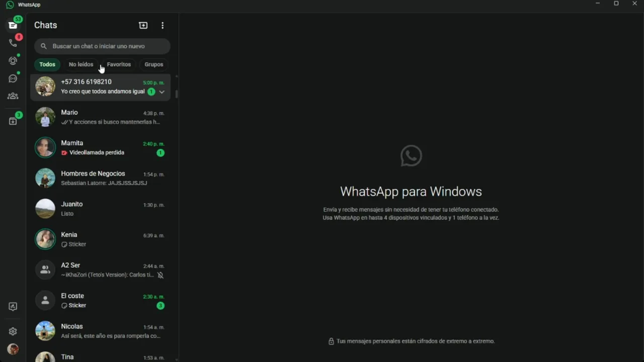Open El coste default avatar icon
The image size is (644, 362).
pyautogui.click(x=45, y=301)
